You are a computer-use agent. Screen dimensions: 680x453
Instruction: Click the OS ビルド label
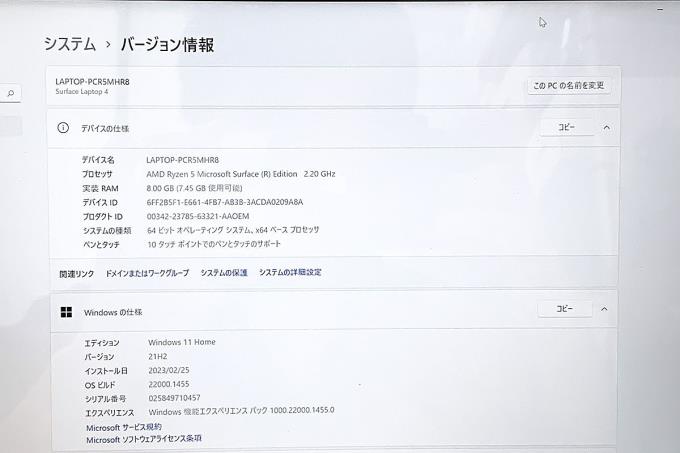click(x=100, y=385)
